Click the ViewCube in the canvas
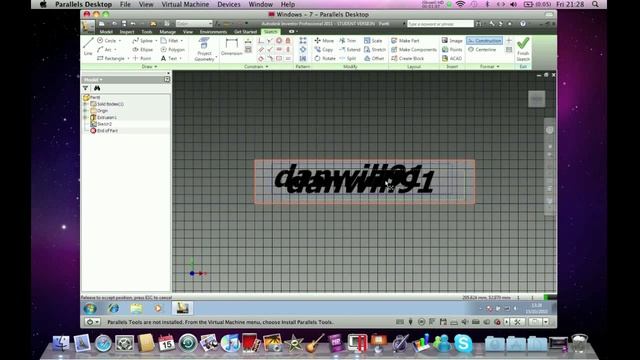The width and height of the screenshot is (640, 360). click(x=536, y=99)
